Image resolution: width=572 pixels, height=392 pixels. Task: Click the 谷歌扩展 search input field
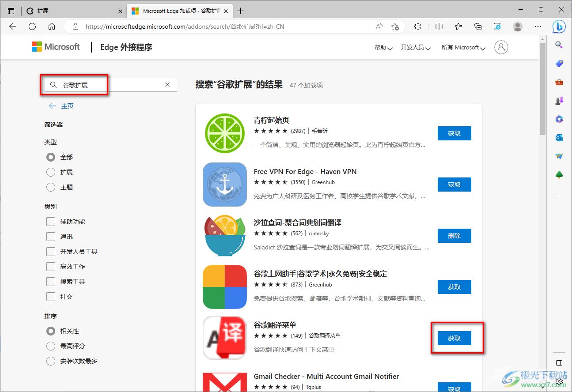click(110, 85)
